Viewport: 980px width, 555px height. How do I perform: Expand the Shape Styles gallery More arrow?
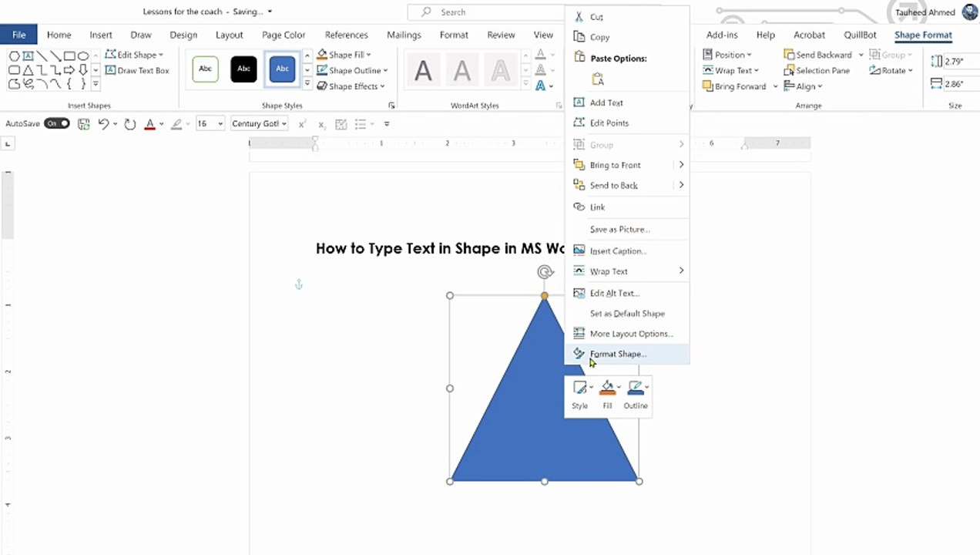click(307, 83)
